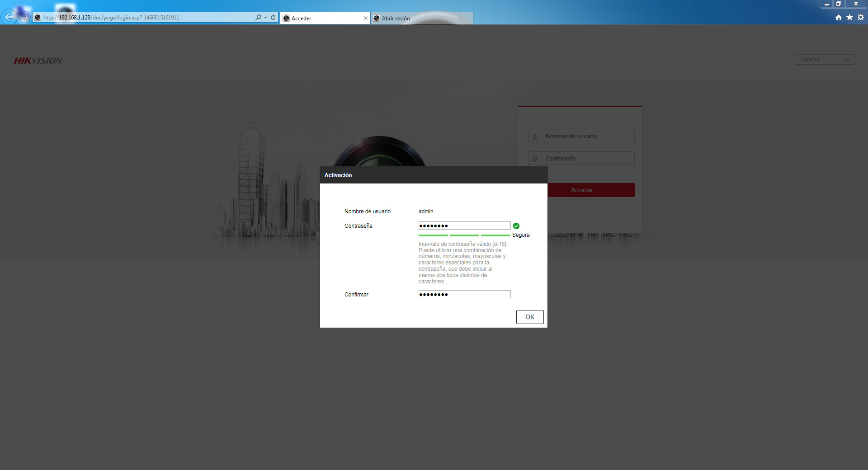Open browser Tools gear icon
This screenshot has height=470, width=868.
click(x=861, y=17)
